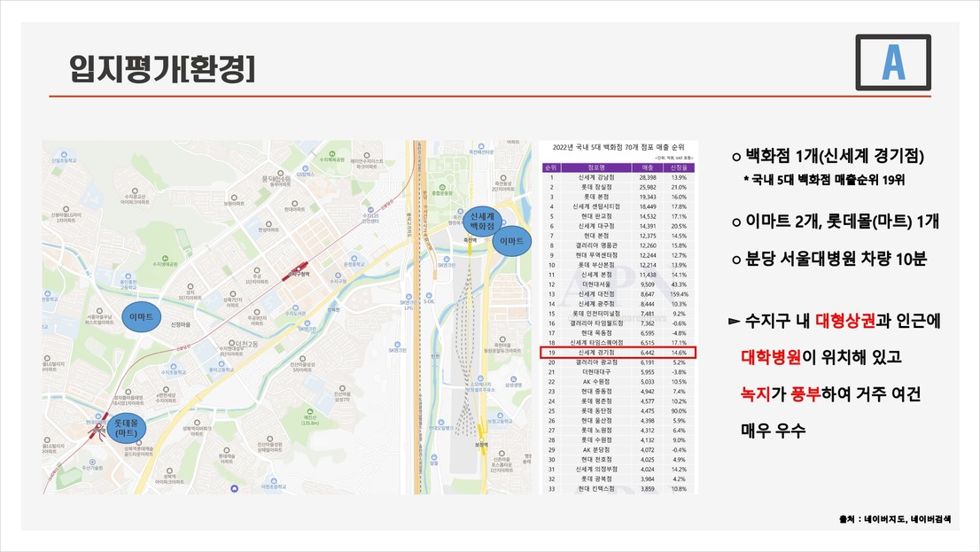Click the 삼성생명 map marker
This screenshot has width=980, height=552.
(x=513, y=382)
